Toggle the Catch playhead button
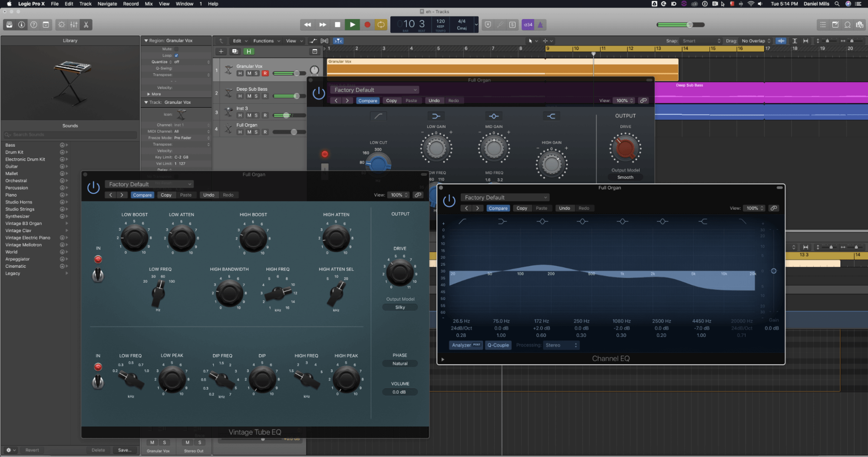This screenshot has width=868, height=457. pyautogui.click(x=338, y=41)
